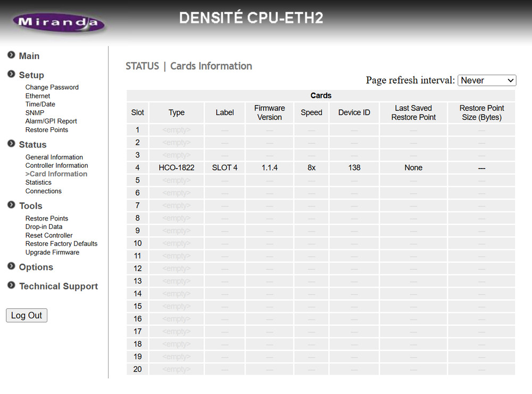The height and width of the screenshot is (394, 532).
Task: Go to Ethernet setup
Action: 38,96
